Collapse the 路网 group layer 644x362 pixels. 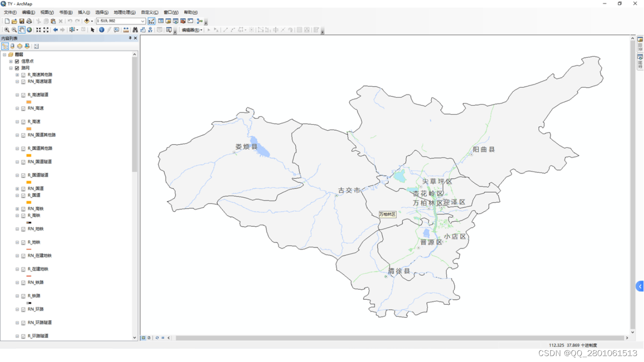point(11,68)
